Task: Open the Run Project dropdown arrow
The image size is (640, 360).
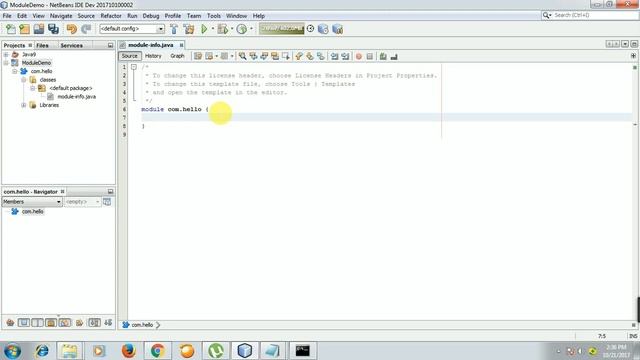Action: pos(213,29)
